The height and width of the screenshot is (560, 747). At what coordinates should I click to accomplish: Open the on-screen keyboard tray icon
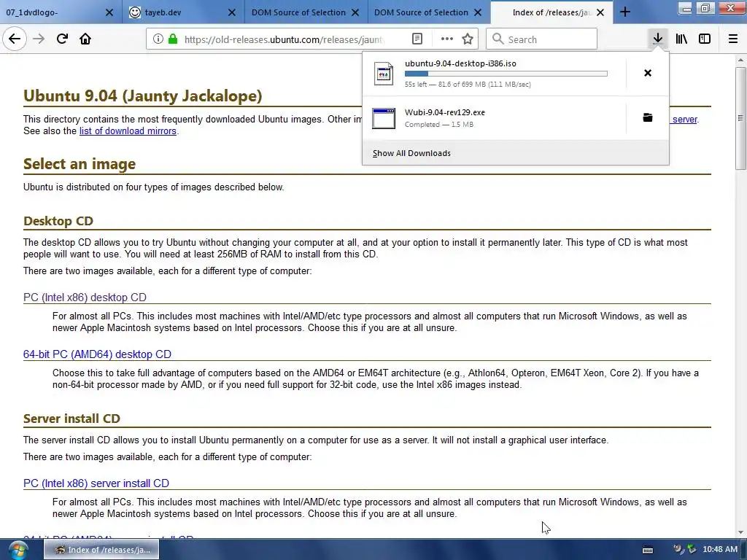click(x=648, y=550)
